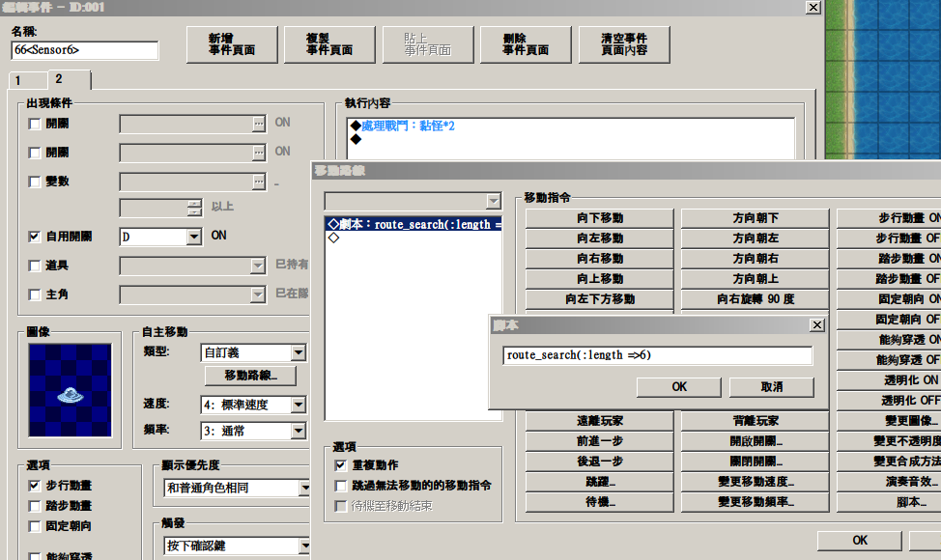This screenshot has width=941, height=560.
Task: Open the 道具 dropdown list
Action: coord(257,266)
